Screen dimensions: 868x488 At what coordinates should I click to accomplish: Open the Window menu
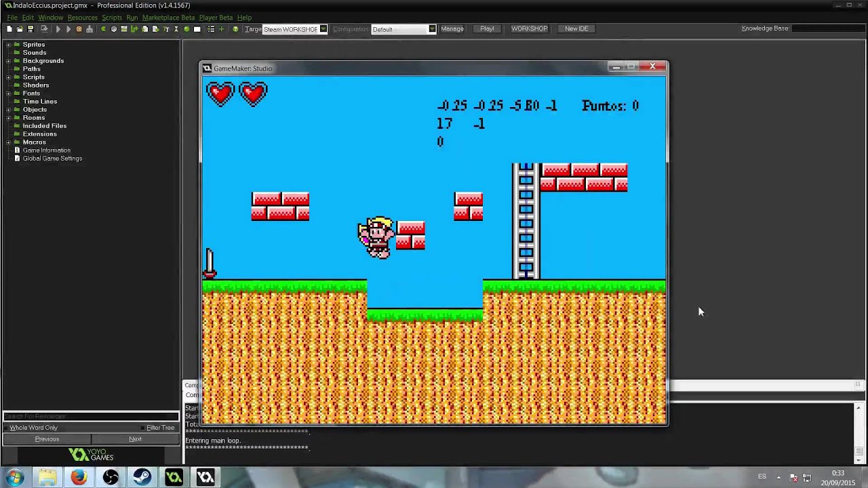pos(50,18)
